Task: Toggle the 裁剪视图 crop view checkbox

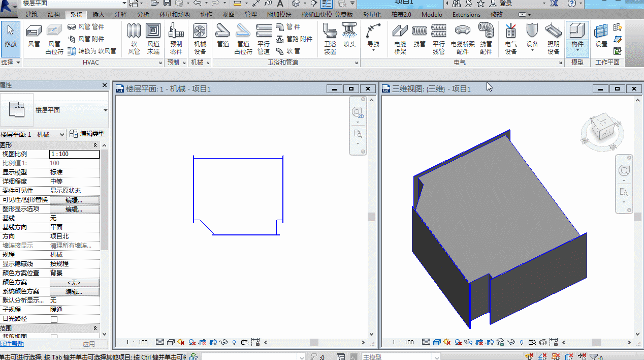Action: (x=54, y=337)
